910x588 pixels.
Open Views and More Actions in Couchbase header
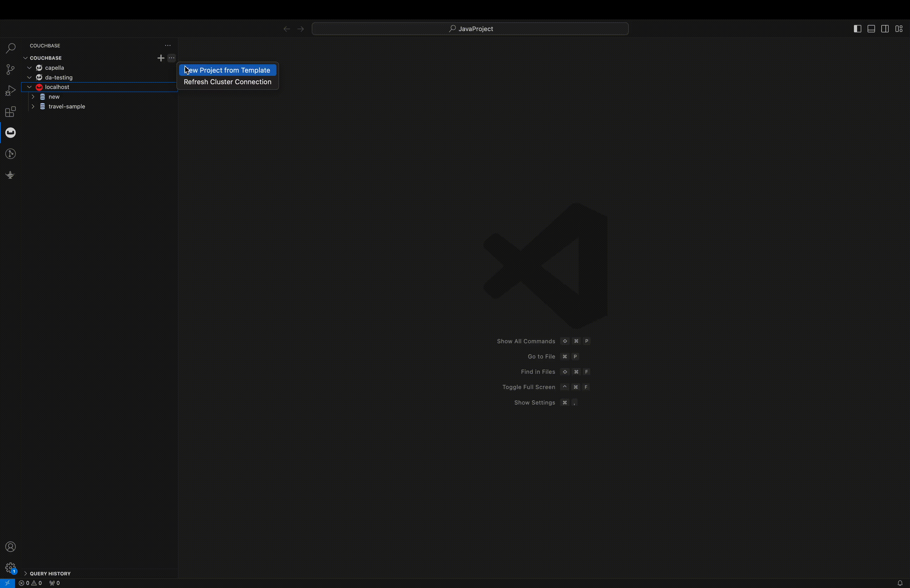coord(168,46)
